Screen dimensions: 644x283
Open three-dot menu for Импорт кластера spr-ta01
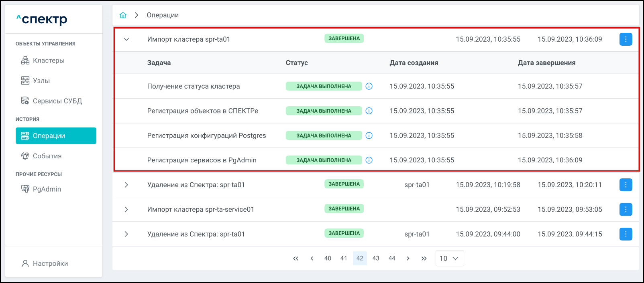click(626, 39)
